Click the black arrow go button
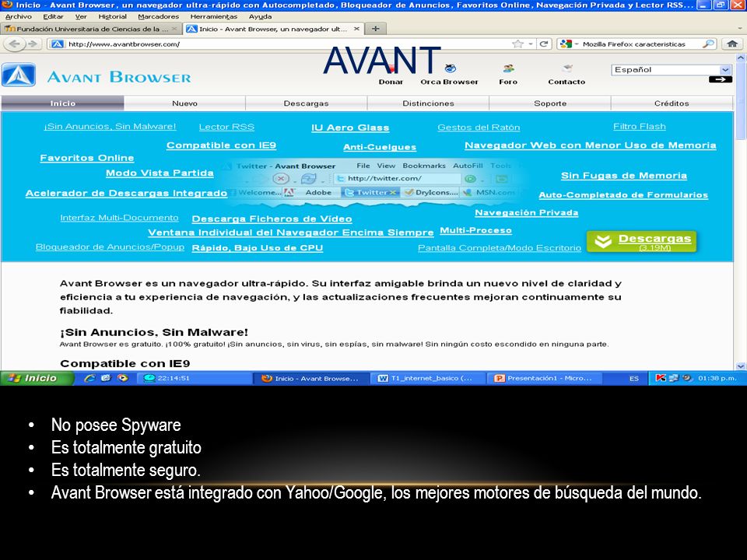The width and height of the screenshot is (747, 560). (721, 79)
